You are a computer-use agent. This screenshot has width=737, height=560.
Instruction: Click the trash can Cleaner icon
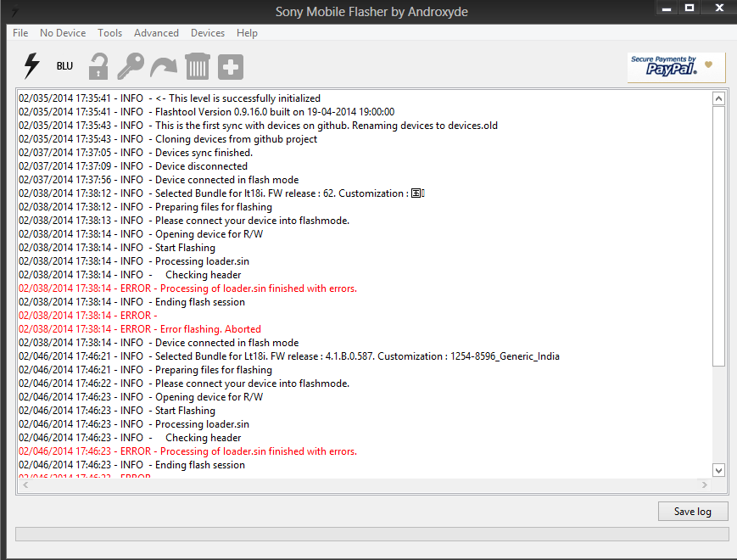click(198, 66)
